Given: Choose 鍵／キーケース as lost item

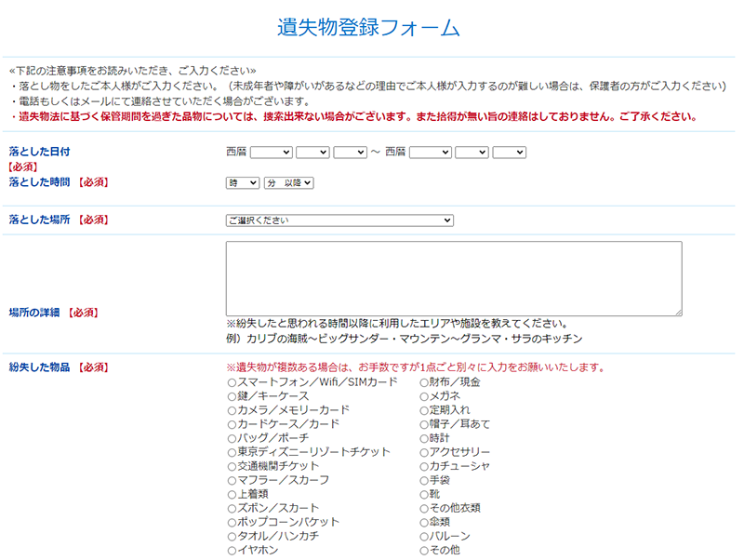Looking at the screenshot, I should (232, 396).
